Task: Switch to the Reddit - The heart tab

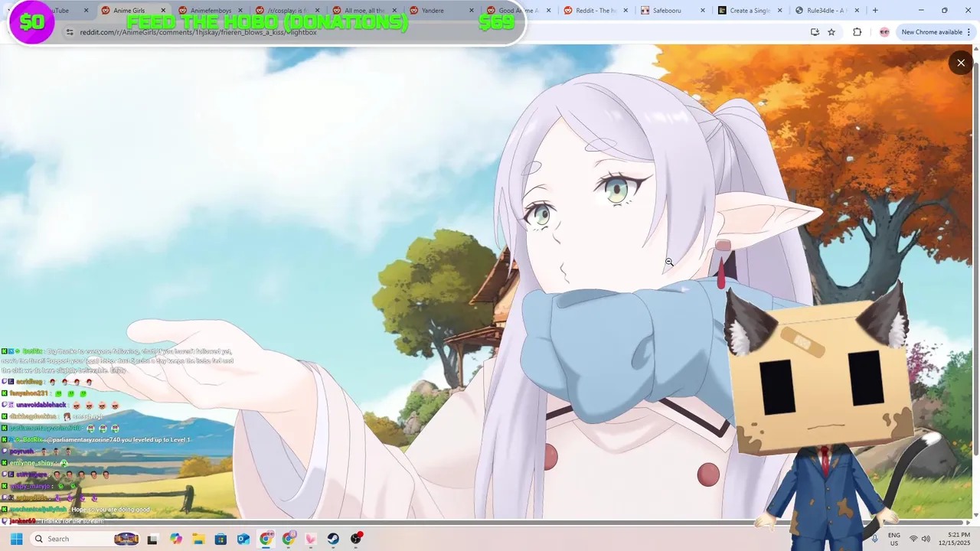Action: coord(597,11)
